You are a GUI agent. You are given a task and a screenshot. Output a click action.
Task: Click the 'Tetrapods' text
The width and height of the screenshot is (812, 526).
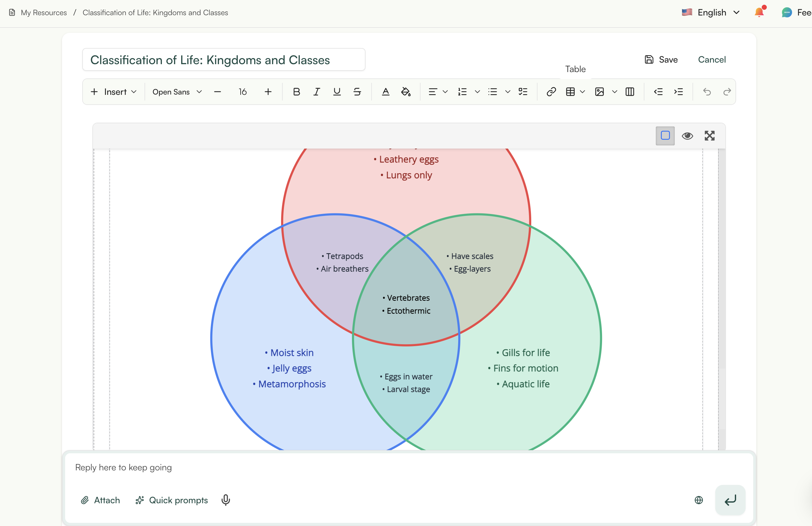click(x=345, y=256)
